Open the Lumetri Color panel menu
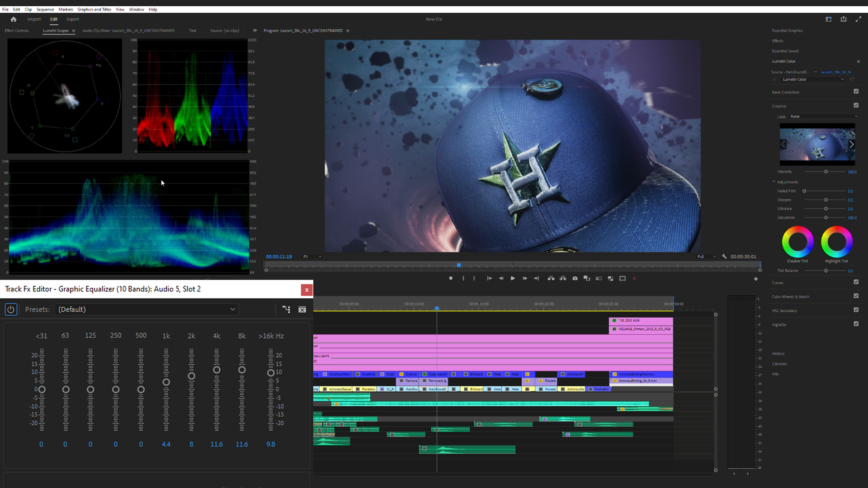 858,61
